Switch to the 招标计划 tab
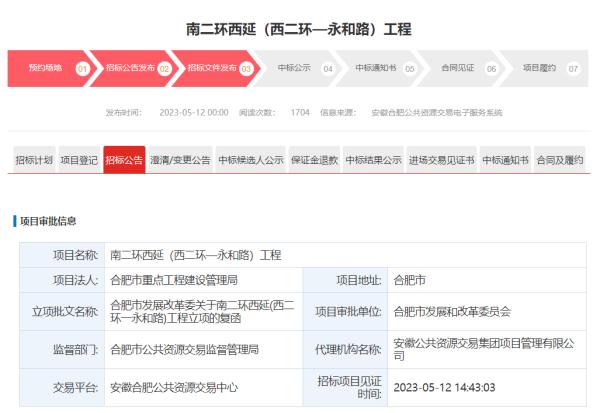This screenshot has height=413, width=600. (x=34, y=160)
